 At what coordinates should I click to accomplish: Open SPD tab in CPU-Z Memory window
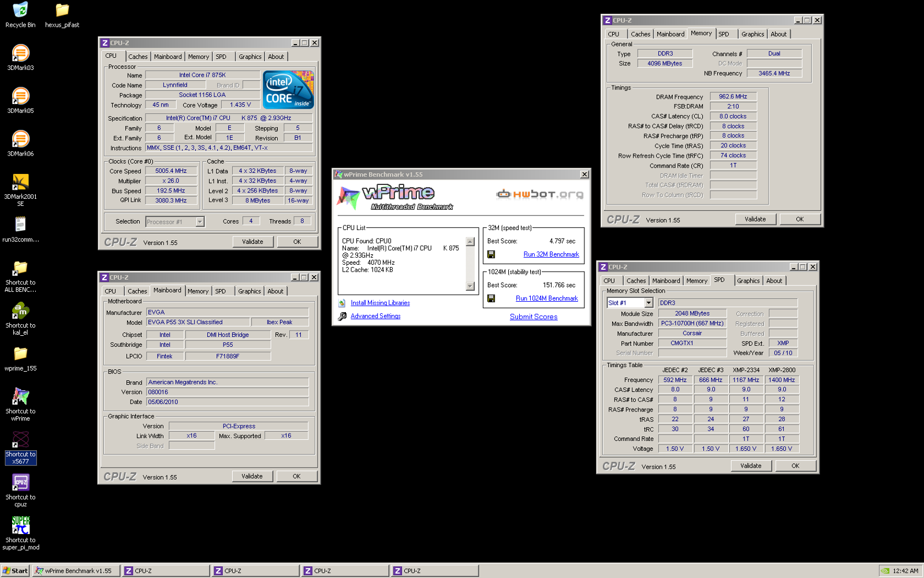tap(724, 34)
